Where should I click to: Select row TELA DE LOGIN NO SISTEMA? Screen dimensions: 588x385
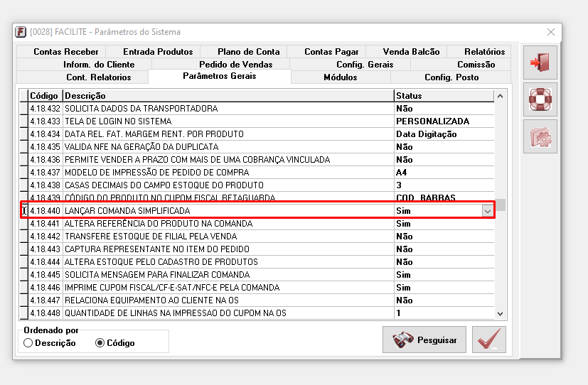click(x=257, y=121)
